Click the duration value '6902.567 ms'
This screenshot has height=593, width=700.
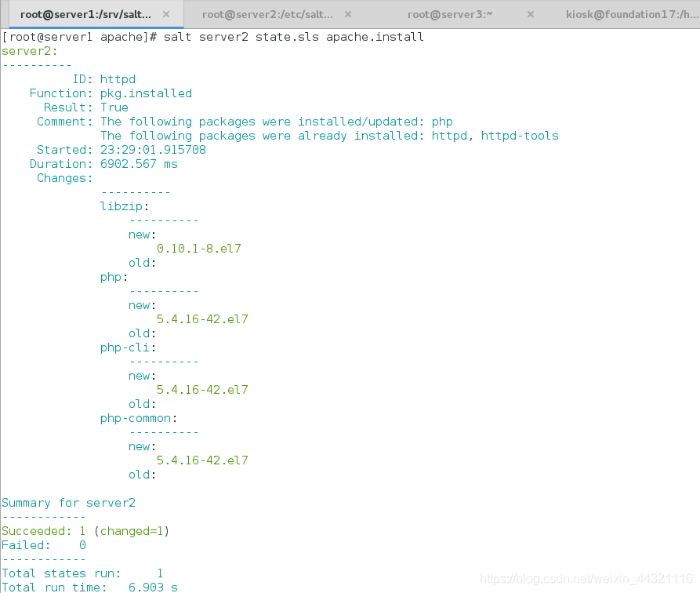coord(139,164)
